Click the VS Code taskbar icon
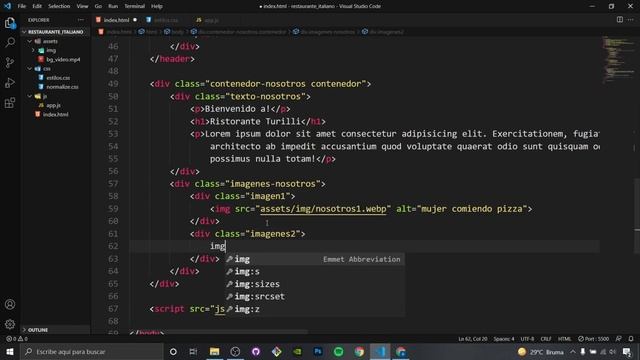This screenshot has width=640, height=360. pos(380,351)
